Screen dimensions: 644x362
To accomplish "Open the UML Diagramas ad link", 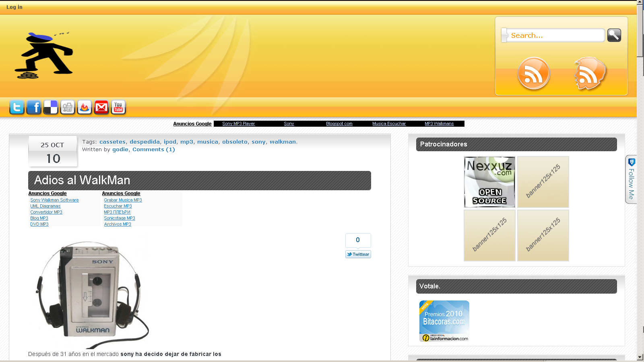I will [45, 206].
